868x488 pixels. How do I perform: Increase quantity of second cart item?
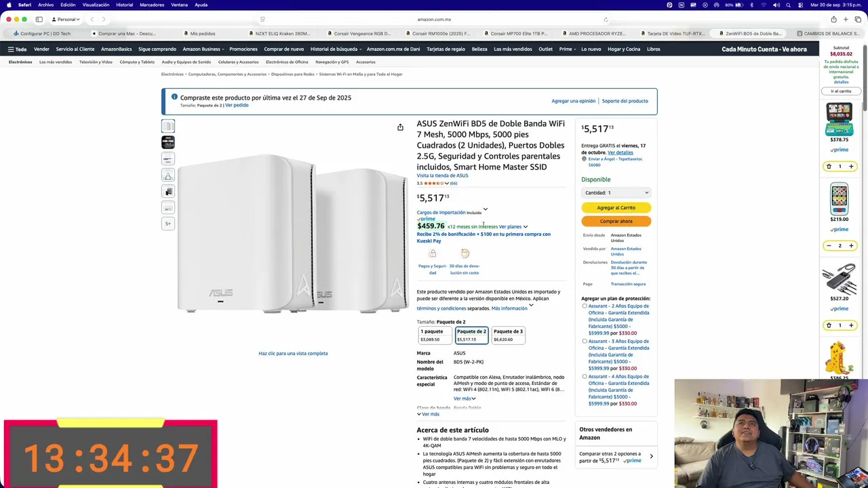click(851, 245)
